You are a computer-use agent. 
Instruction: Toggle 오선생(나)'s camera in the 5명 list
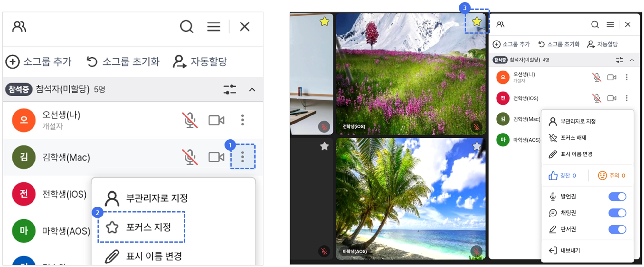(x=216, y=120)
